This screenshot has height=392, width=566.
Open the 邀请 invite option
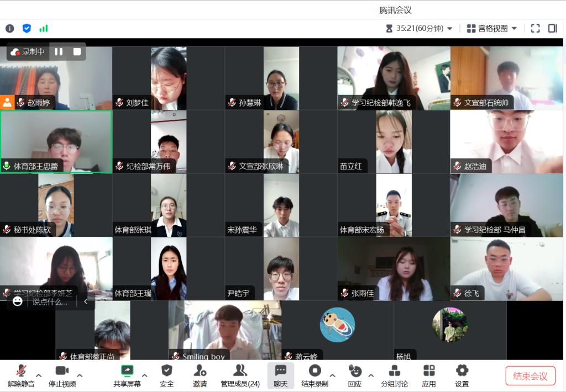(200, 375)
